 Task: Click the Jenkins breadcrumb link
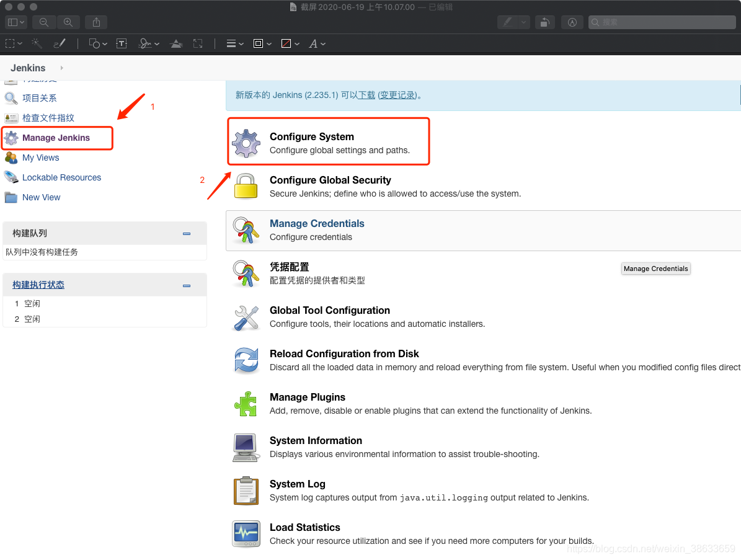29,68
